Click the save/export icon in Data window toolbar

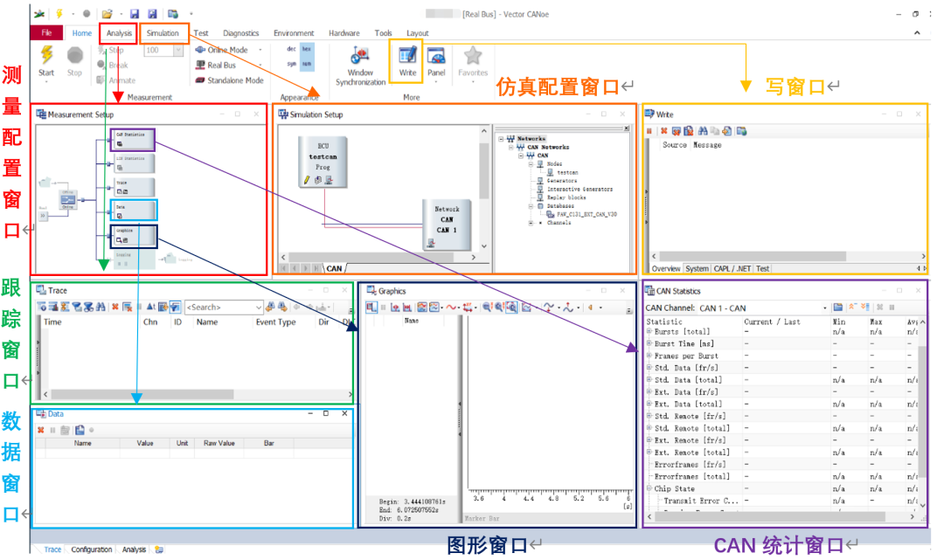pyautogui.click(x=80, y=430)
